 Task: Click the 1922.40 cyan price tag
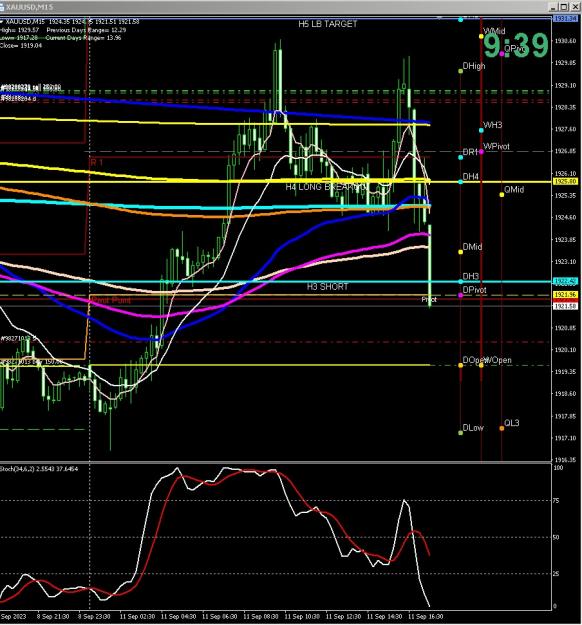[x=565, y=281]
